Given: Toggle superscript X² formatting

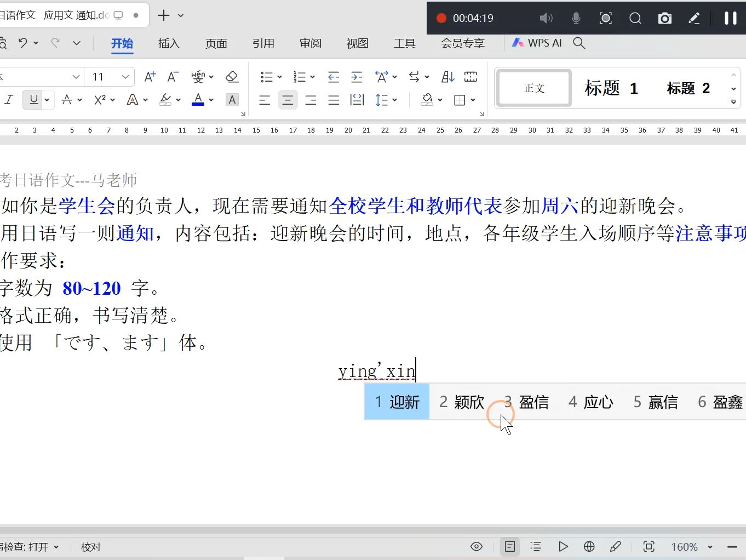Looking at the screenshot, I should 100,100.
